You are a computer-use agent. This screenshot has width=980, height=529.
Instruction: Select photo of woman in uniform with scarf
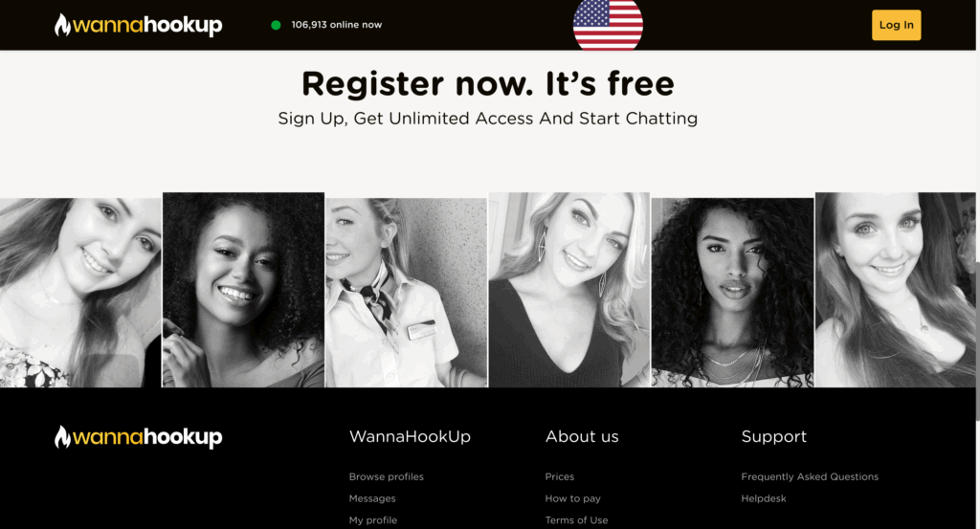[406, 293]
